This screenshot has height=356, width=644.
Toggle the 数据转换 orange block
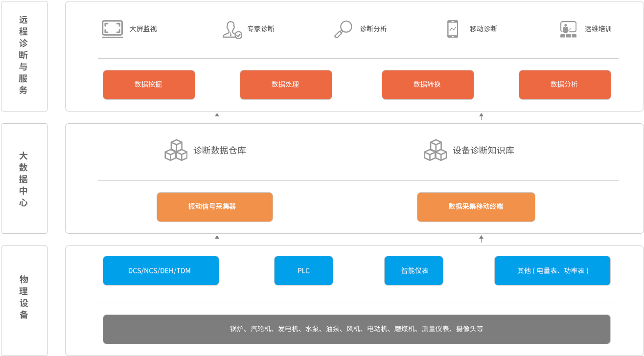[428, 85]
